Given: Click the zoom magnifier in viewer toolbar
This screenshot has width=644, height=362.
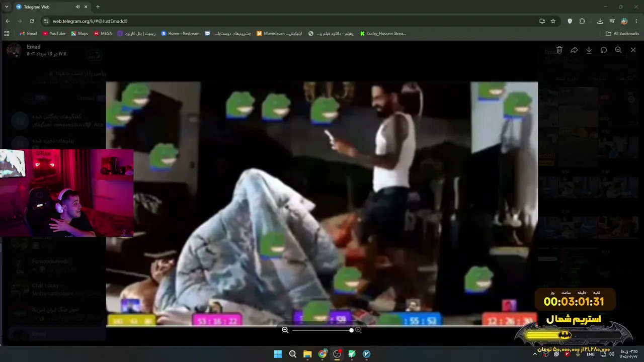Looking at the screenshot, I should point(618,50).
